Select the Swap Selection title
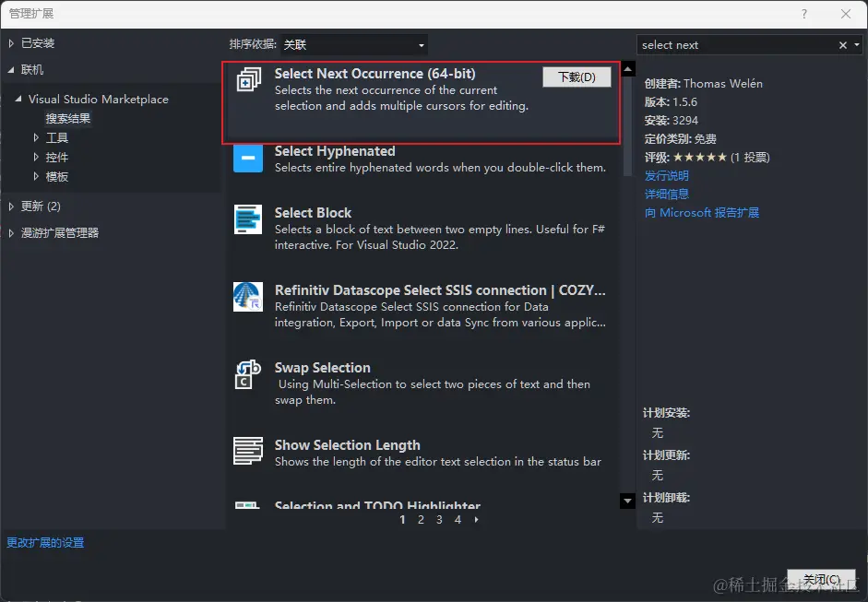868x602 pixels. tap(322, 368)
